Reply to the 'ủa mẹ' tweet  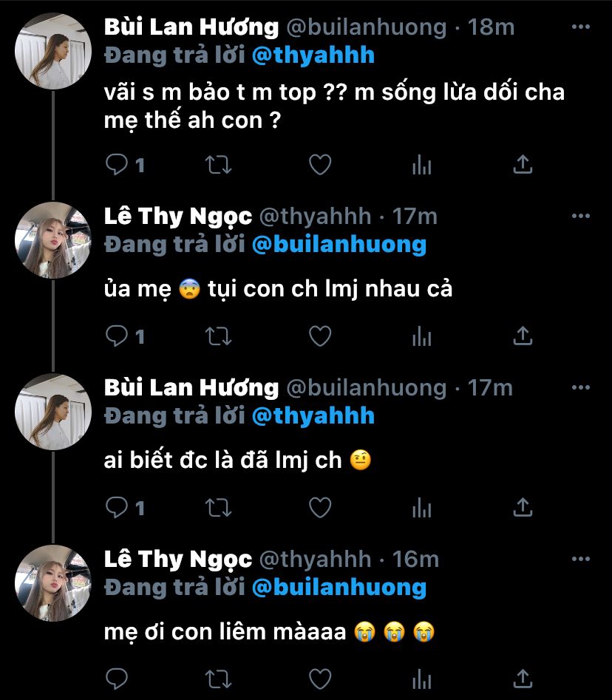click(x=117, y=337)
